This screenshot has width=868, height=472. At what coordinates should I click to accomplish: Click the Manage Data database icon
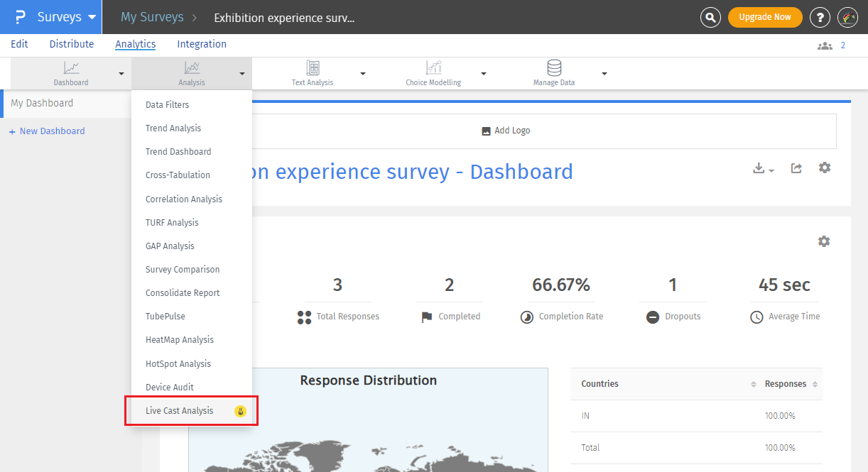[x=554, y=68]
